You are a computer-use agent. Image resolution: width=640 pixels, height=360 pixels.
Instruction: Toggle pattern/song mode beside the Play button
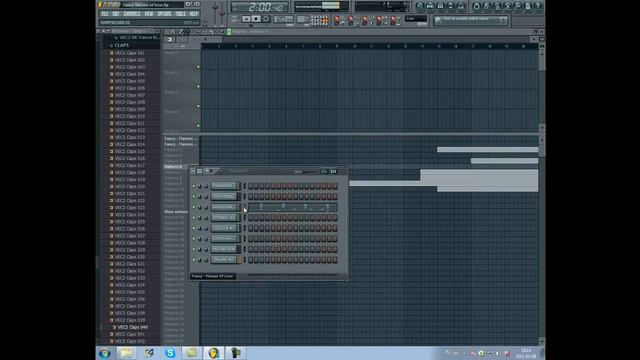click(235, 19)
